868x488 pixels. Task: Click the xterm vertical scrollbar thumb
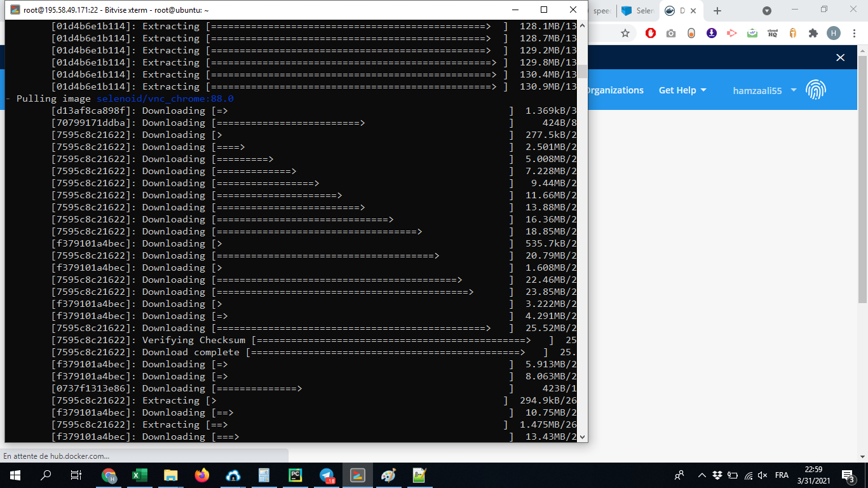(x=582, y=71)
